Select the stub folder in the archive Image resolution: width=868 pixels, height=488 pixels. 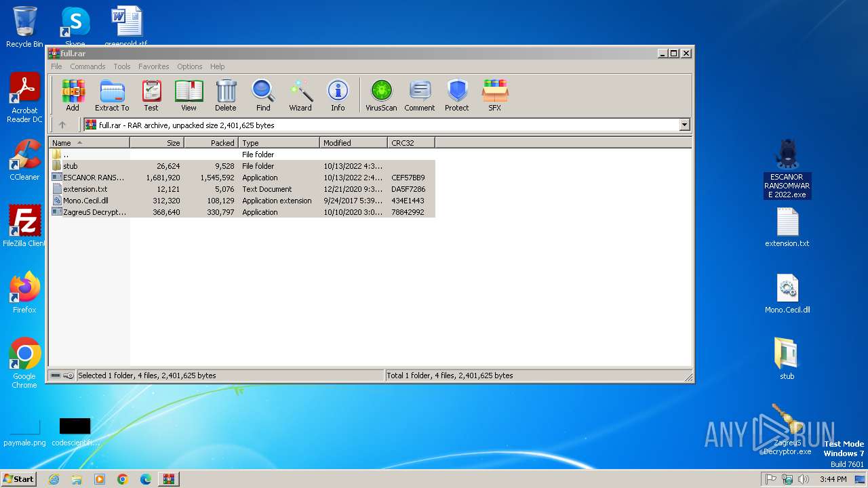[242, 166]
